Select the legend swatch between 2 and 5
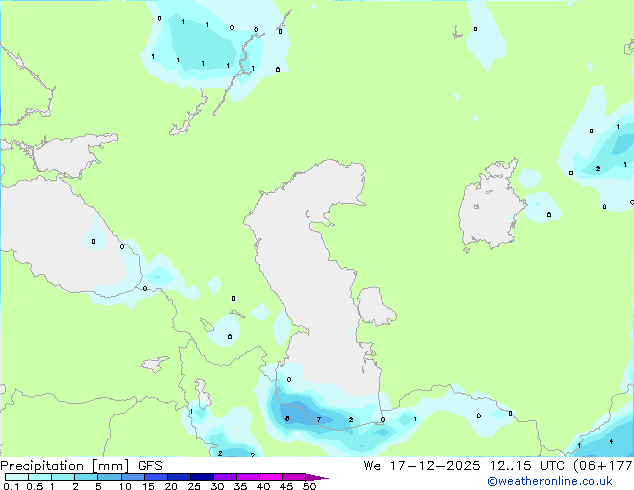The image size is (634, 490). pos(86,477)
